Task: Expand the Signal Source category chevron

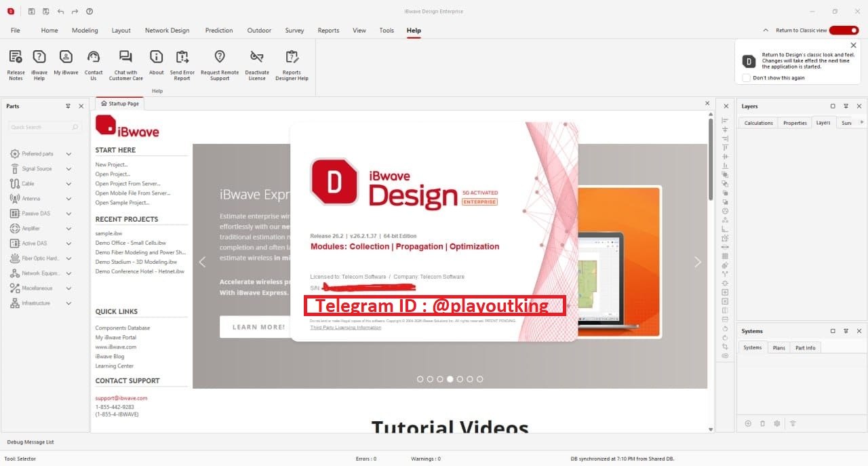Action: pos(68,169)
